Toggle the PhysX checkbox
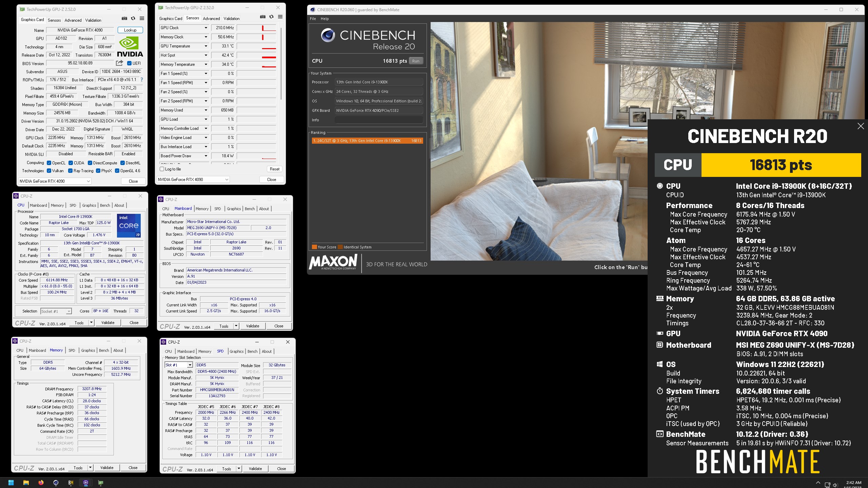Screen dimensions: 868x488 [x=98, y=171]
